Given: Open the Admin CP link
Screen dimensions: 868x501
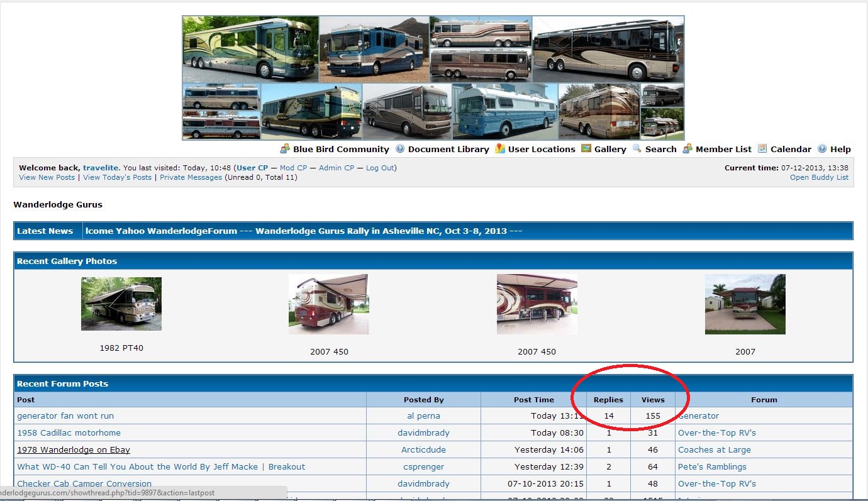Looking at the screenshot, I should click(x=337, y=168).
